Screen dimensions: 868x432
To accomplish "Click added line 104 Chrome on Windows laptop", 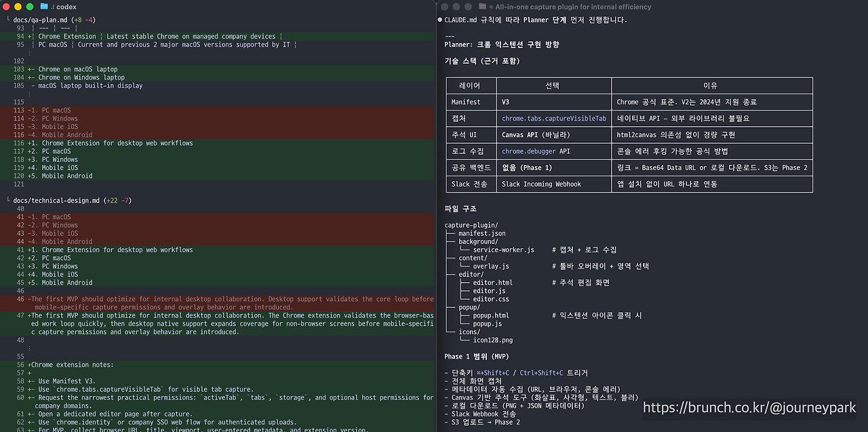I will pos(217,77).
